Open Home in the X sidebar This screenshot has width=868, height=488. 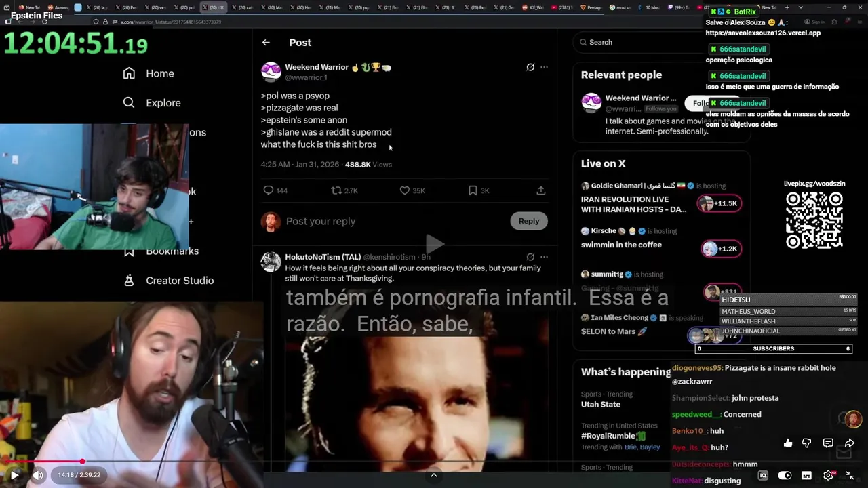[x=149, y=73]
